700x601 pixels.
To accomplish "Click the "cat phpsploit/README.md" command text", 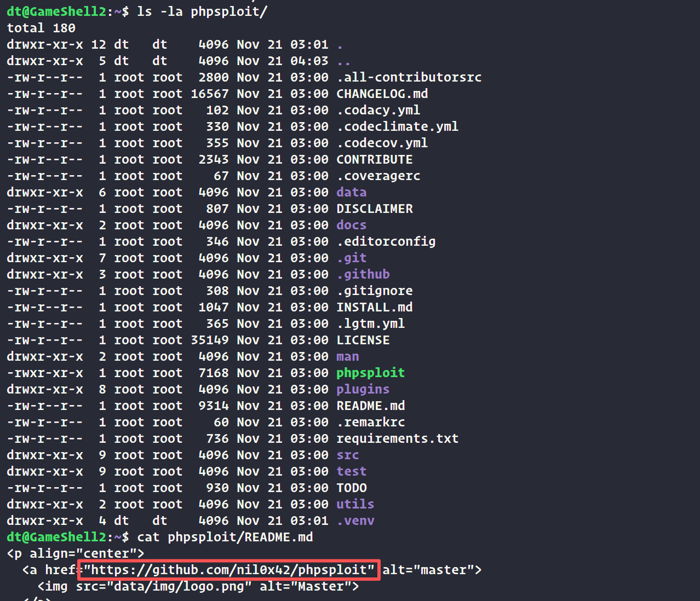I will (225, 538).
